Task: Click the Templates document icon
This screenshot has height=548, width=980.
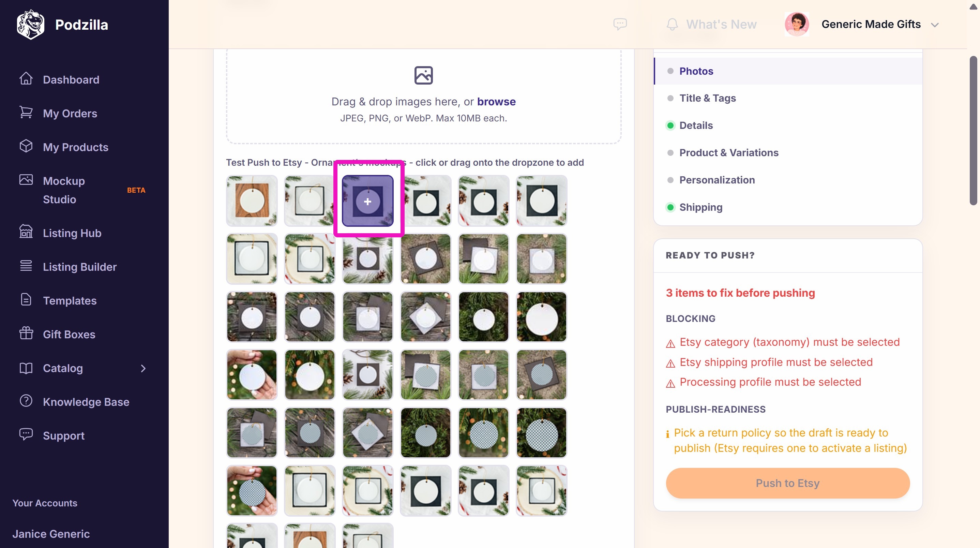Action: click(26, 299)
